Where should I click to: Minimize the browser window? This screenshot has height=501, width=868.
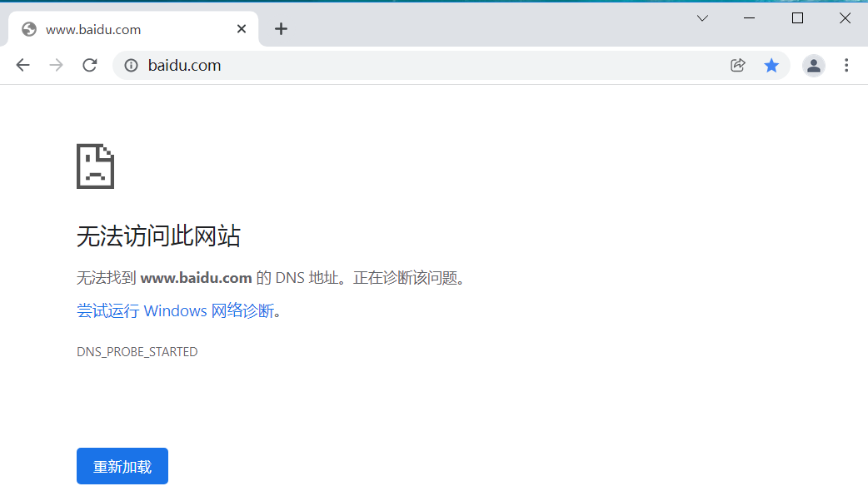click(x=749, y=18)
